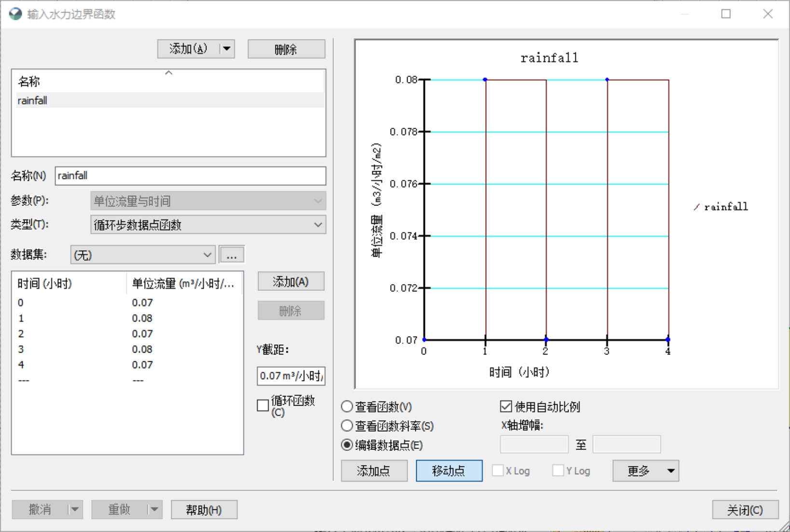The height and width of the screenshot is (532, 790).
Task: Click the name column sort arrow
Action: coord(168,73)
